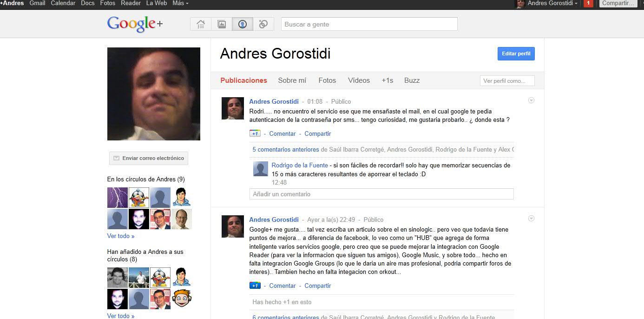Screen dimensions: 644x319
Task: Toggle +1 on the first post
Action: [255, 133]
